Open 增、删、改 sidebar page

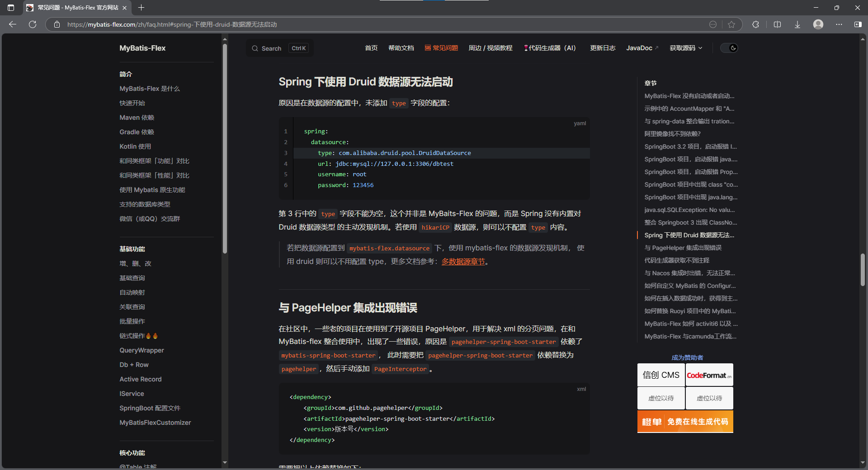click(135, 263)
